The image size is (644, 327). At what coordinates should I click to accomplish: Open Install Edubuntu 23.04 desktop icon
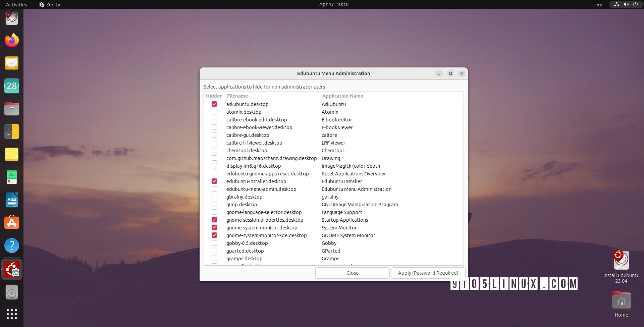[621, 267]
